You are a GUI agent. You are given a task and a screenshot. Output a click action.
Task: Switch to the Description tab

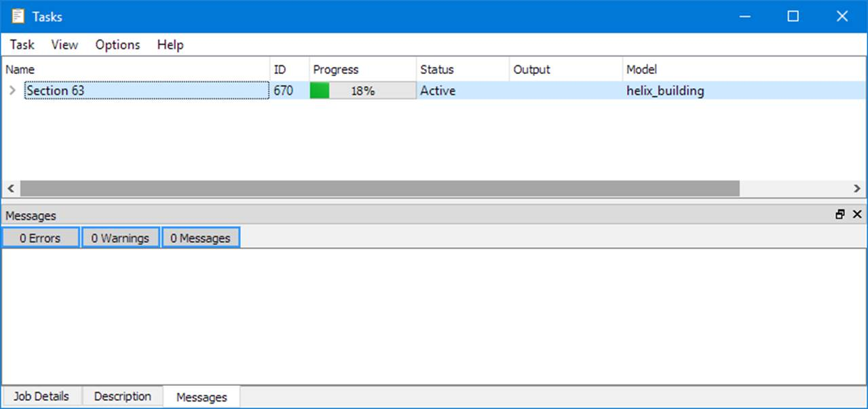point(122,396)
